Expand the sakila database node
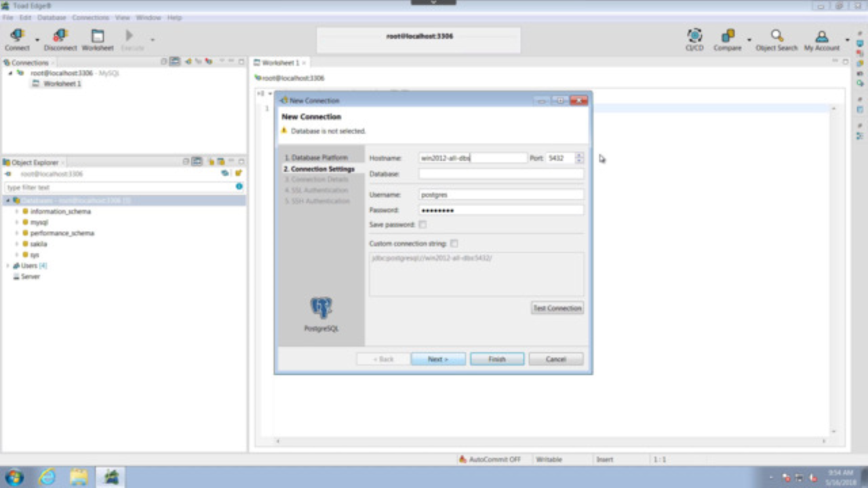 tap(16, 244)
